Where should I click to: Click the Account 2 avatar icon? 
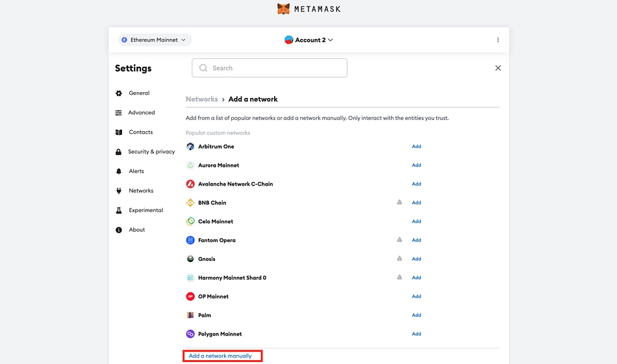[289, 40]
